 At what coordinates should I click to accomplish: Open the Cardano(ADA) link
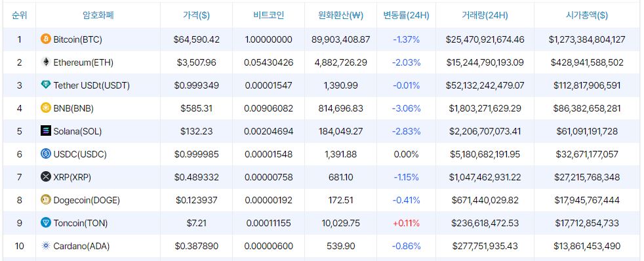(81, 247)
